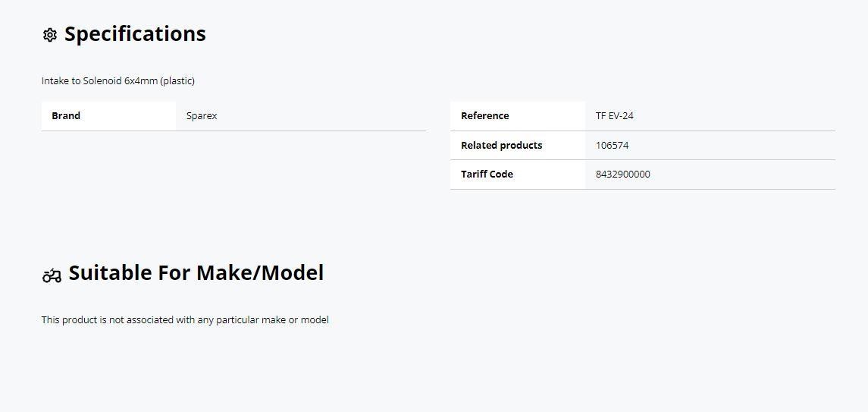Click the Reference label cell
This screenshot has width=868, height=412.
[518, 116]
